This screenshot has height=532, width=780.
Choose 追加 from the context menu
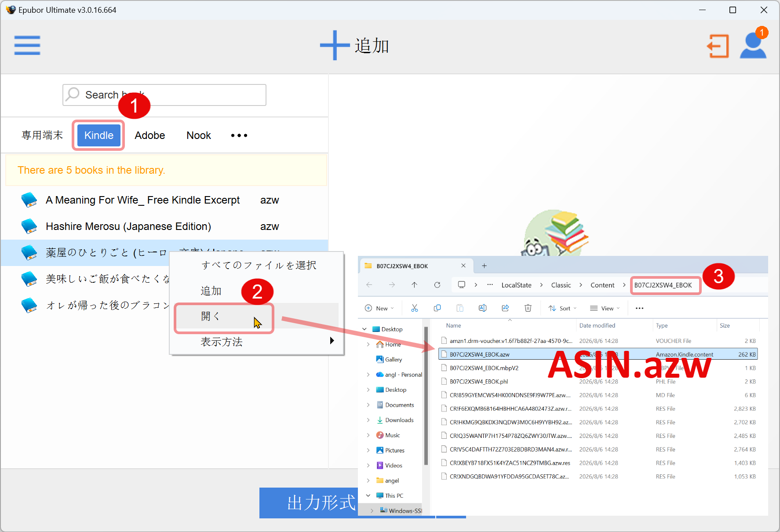(x=211, y=291)
